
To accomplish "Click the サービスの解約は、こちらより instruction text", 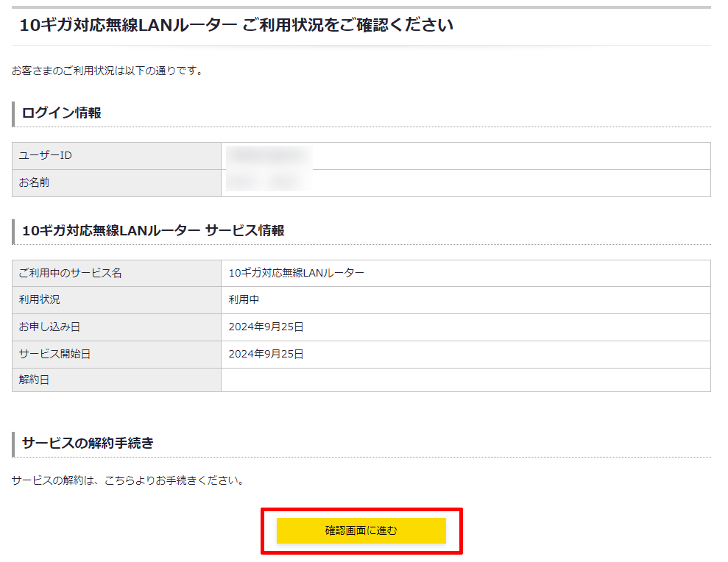I will point(127,481).
